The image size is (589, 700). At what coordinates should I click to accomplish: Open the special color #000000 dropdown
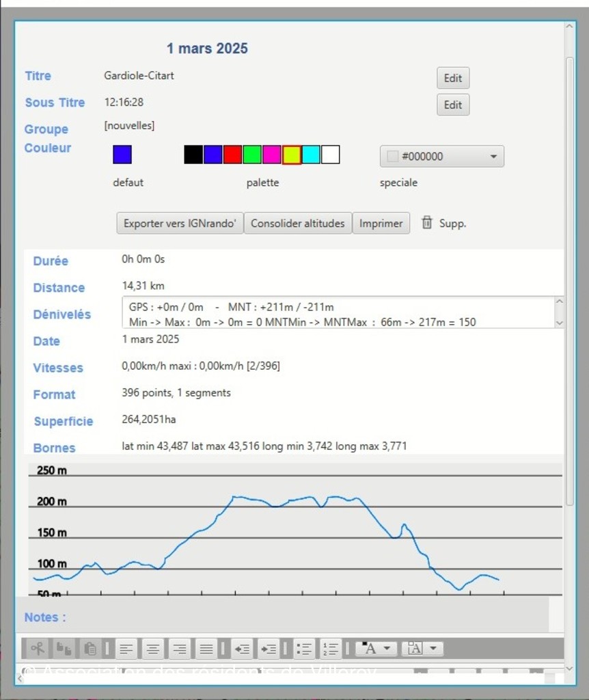pos(441,157)
